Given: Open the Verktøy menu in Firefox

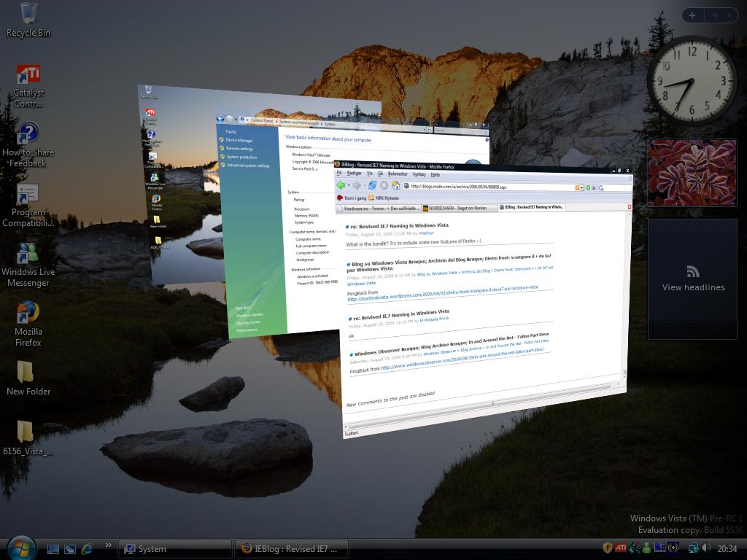Looking at the screenshot, I should click(x=419, y=174).
